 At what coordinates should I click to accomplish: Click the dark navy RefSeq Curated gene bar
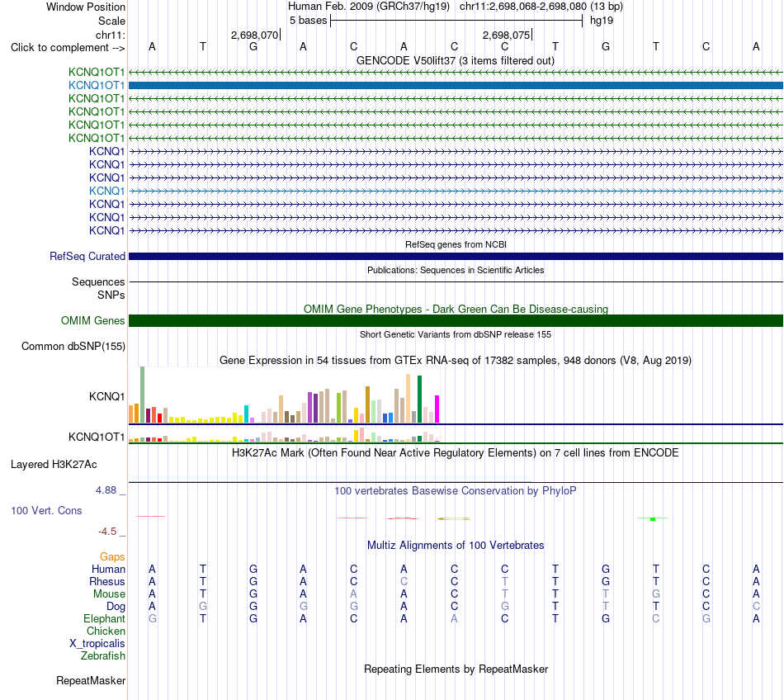[x=456, y=256]
